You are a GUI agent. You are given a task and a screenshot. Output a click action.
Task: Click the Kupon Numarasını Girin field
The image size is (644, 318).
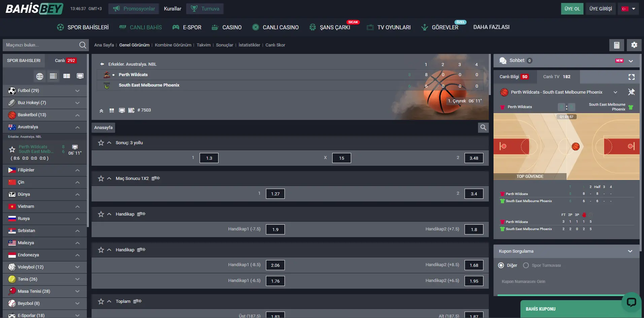[566, 282]
